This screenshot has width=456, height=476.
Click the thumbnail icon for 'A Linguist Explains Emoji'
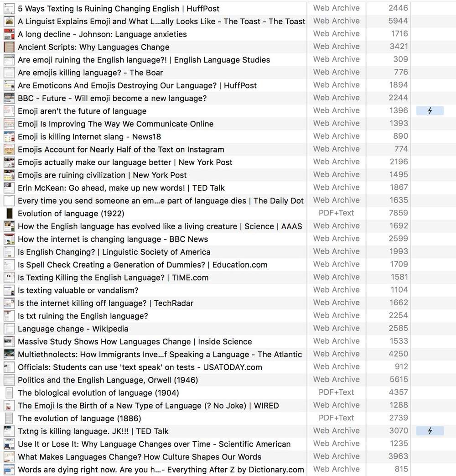[x=9, y=21]
